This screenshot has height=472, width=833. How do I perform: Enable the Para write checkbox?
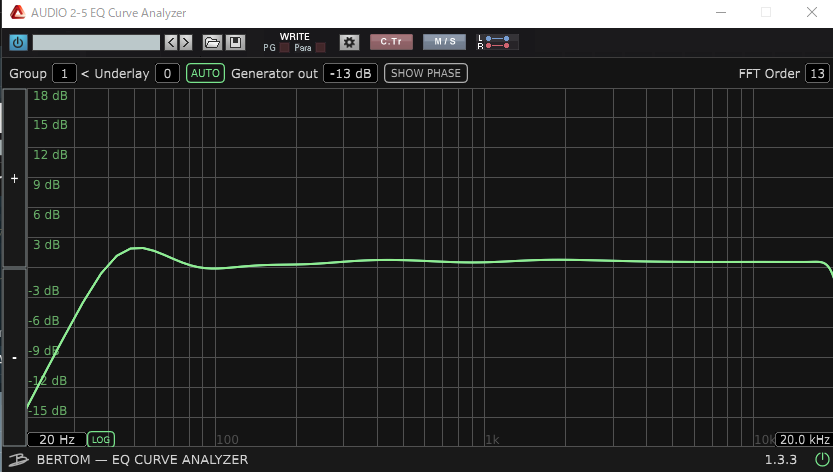(320, 48)
